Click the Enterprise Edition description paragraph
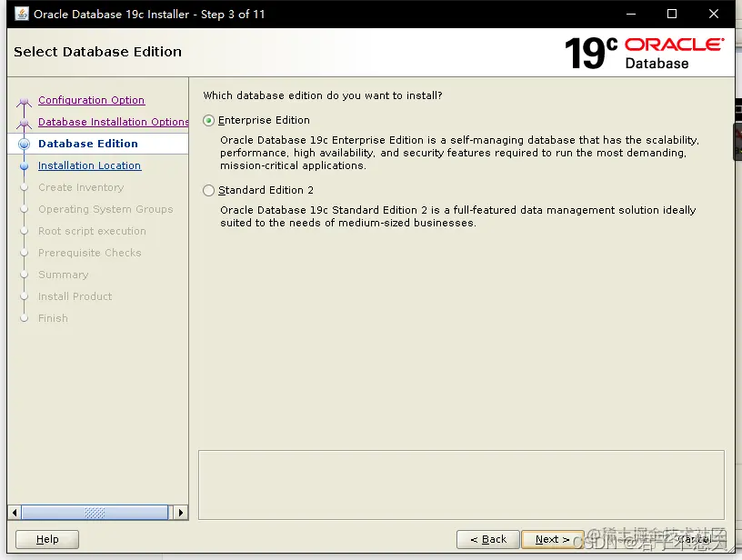The image size is (742, 560). 459,153
